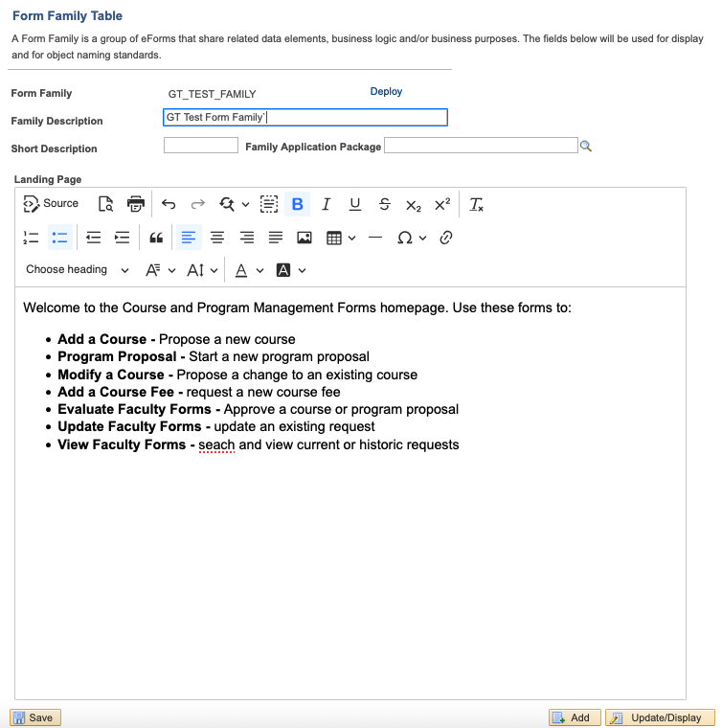The width and height of the screenshot is (722, 728).
Task: Toggle the numbered list
Action: click(x=31, y=238)
